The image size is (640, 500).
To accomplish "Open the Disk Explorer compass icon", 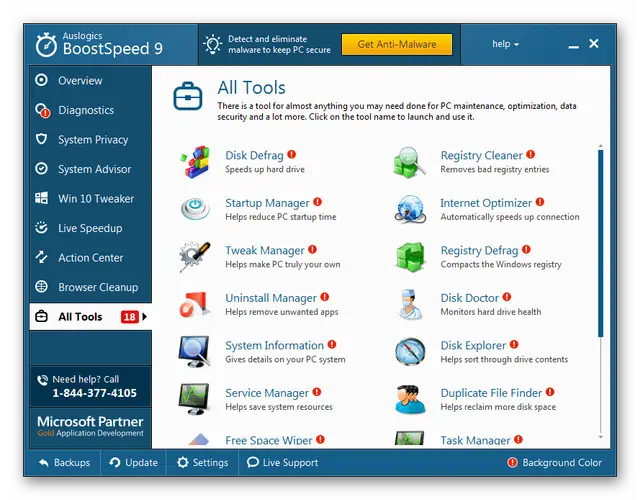I will tap(410, 352).
